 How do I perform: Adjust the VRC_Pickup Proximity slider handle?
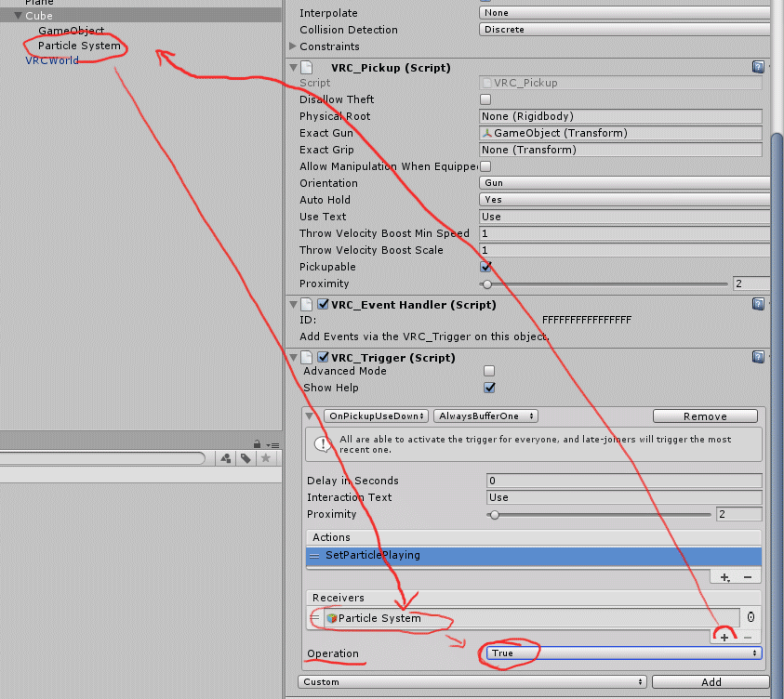click(486, 284)
